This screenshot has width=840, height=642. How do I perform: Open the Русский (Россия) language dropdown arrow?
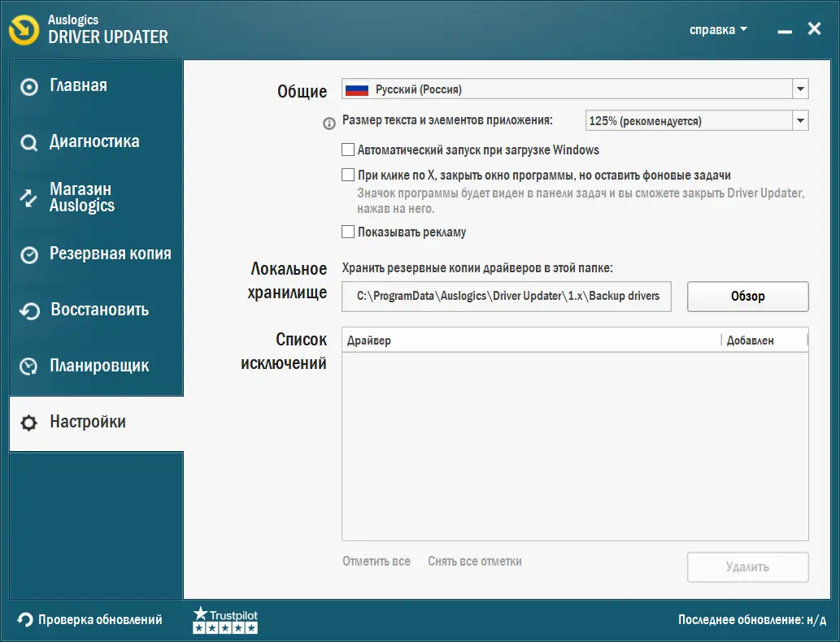800,89
